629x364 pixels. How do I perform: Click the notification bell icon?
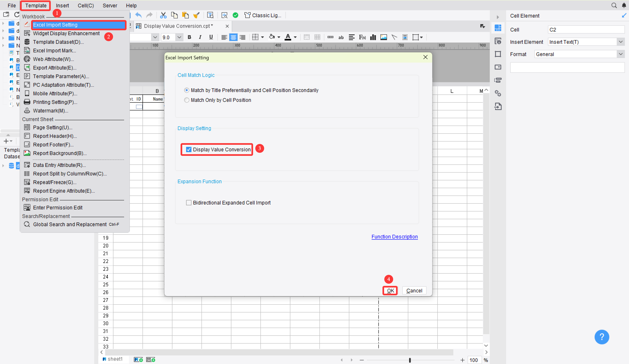coord(624,6)
